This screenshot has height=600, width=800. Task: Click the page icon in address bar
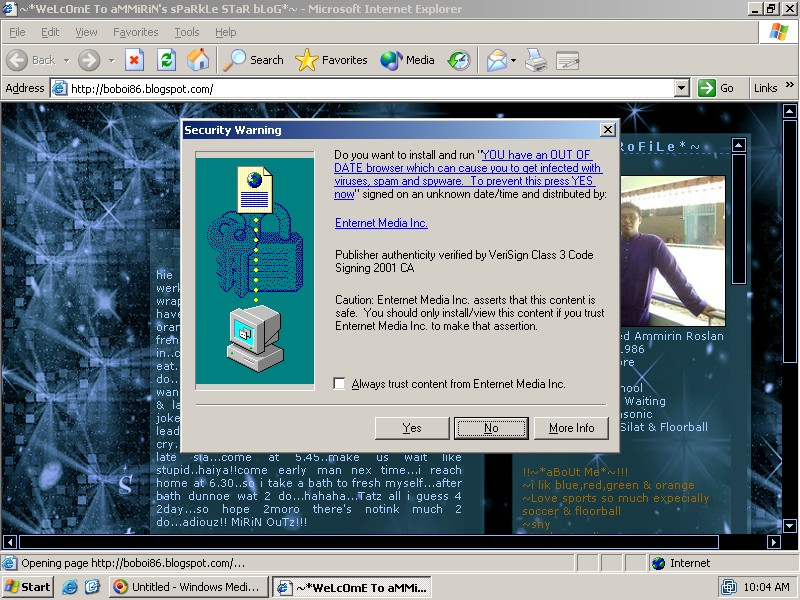coord(59,88)
